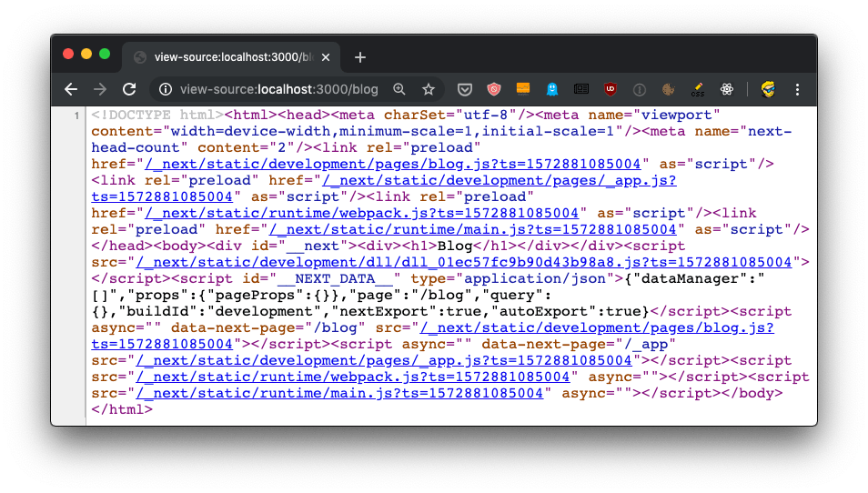Open the Ghostery ghost extension

(x=552, y=89)
